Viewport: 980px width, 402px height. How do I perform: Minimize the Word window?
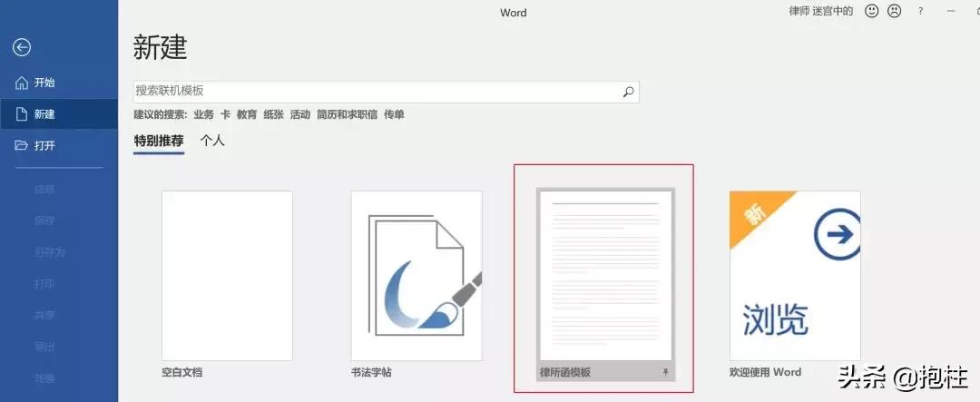pos(951,12)
